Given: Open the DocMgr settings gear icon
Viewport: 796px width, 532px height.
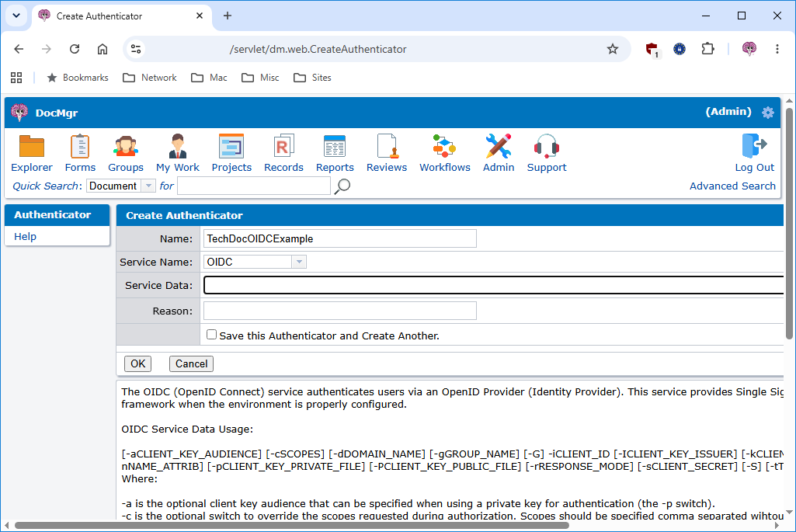Looking at the screenshot, I should [767, 113].
